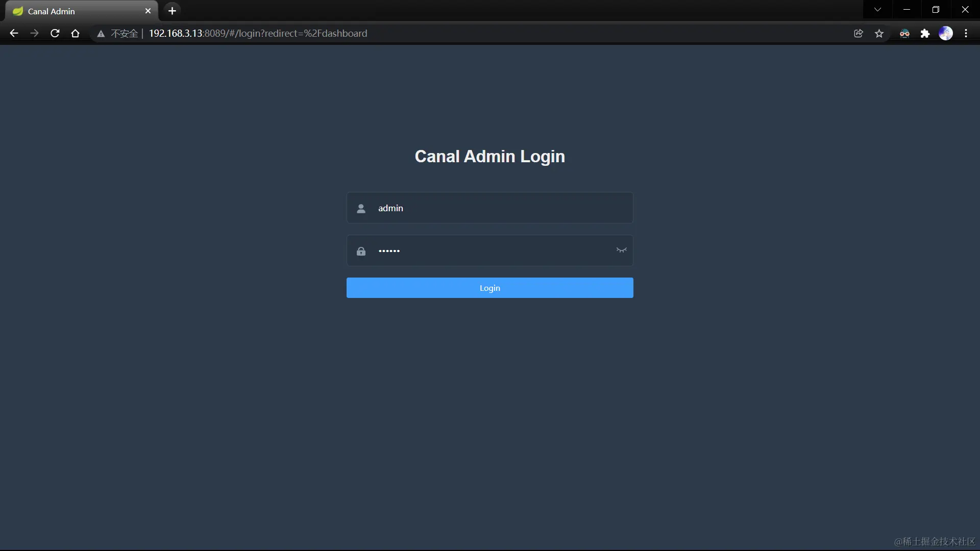980x551 pixels.
Task: Open the Chrome three-dot menu
Action: 966,34
